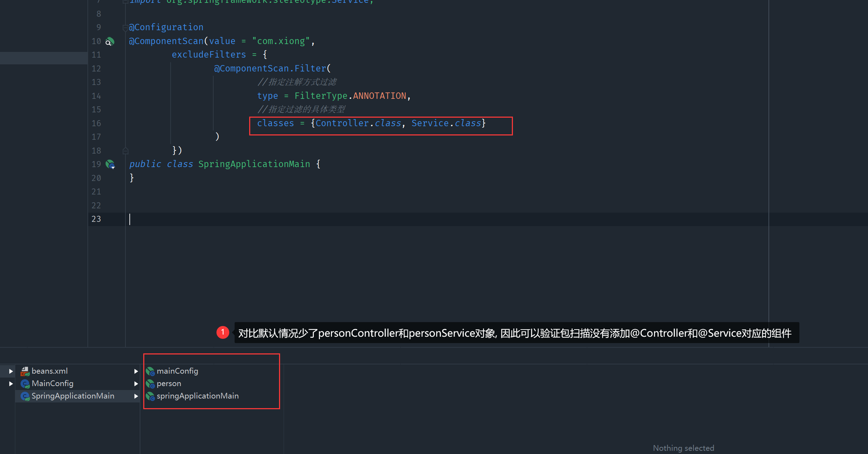
Task: Click the beans.xml file icon
Action: click(25, 371)
